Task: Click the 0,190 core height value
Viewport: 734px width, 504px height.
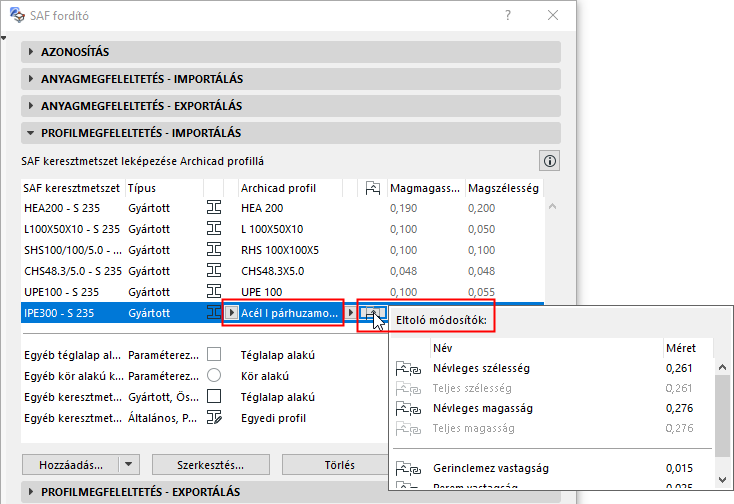Action: (404, 208)
